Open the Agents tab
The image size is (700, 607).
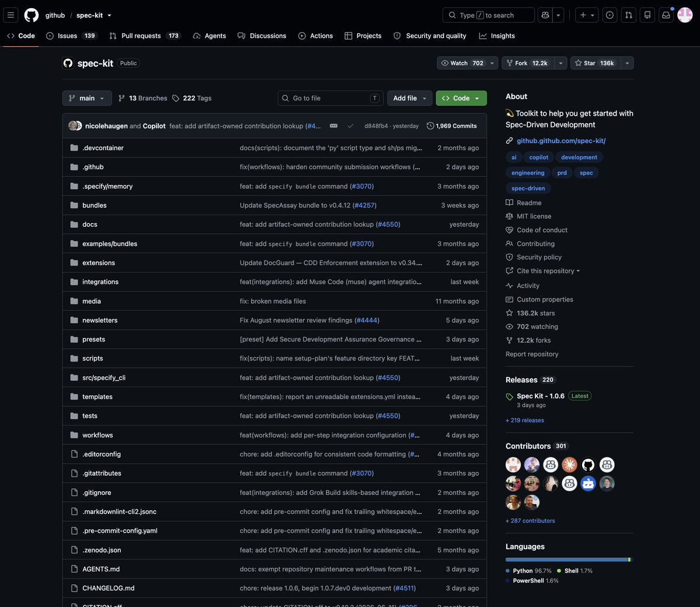coord(210,36)
